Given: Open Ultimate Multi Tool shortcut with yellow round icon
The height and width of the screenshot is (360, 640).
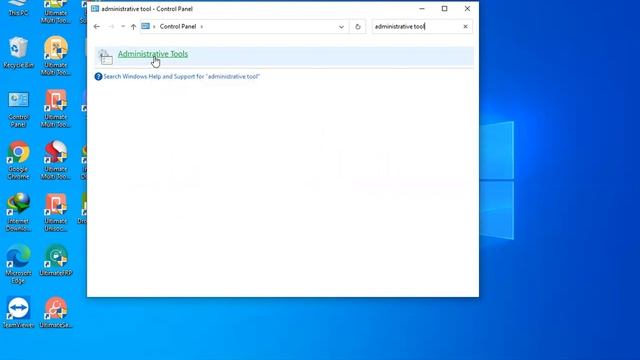Looking at the screenshot, I should [x=56, y=56].
